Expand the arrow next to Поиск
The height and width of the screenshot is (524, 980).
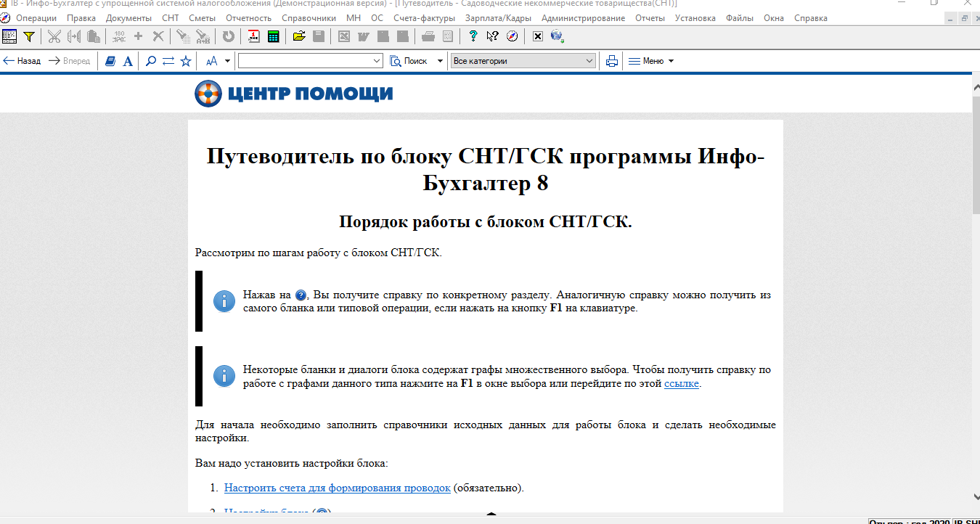coord(440,61)
